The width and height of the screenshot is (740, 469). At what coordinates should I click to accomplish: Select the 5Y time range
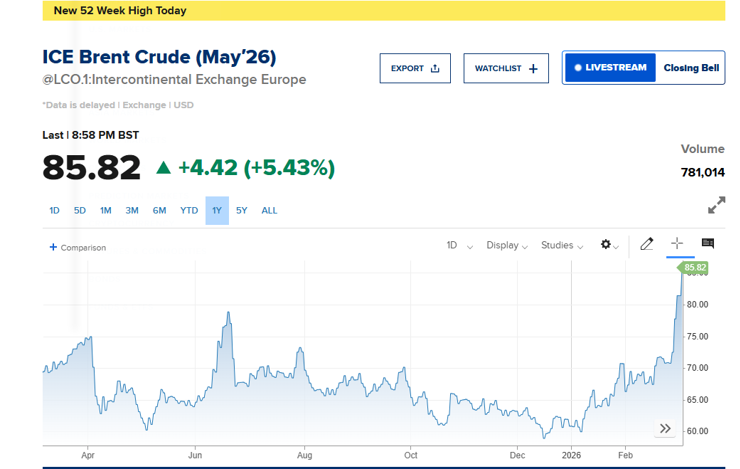click(242, 211)
